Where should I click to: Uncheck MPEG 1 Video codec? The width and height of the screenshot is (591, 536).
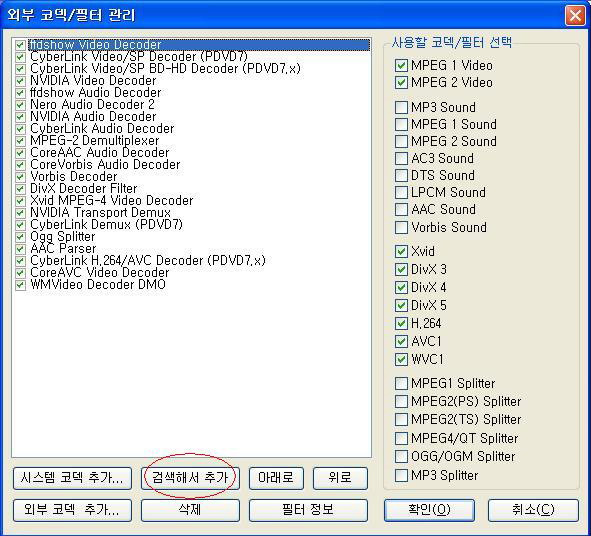point(401,65)
